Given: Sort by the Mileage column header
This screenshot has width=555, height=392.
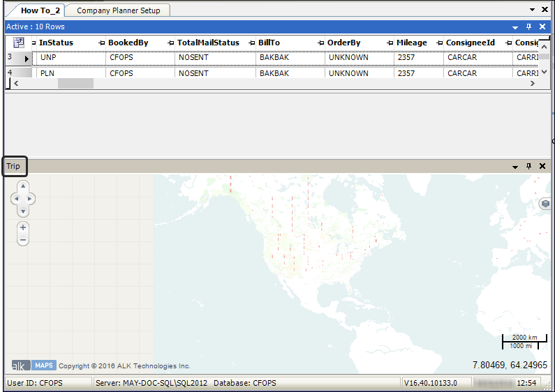Looking at the screenshot, I should [x=411, y=43].
